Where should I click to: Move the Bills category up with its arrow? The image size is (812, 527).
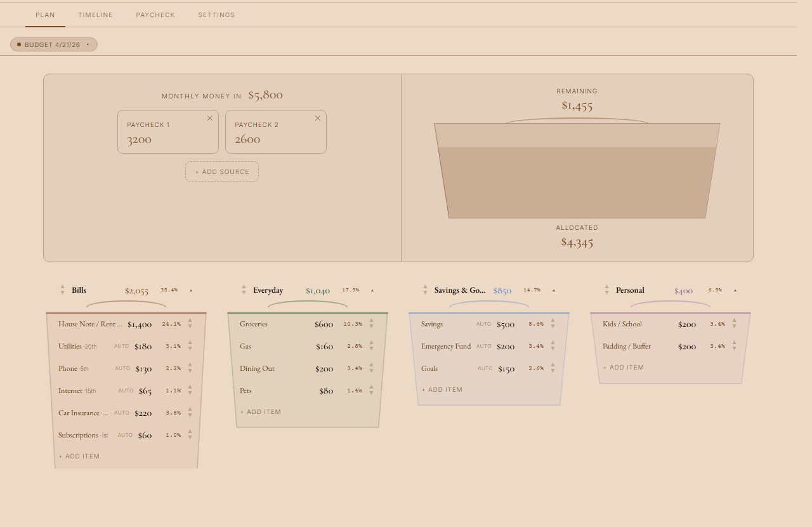click(63, 287)
